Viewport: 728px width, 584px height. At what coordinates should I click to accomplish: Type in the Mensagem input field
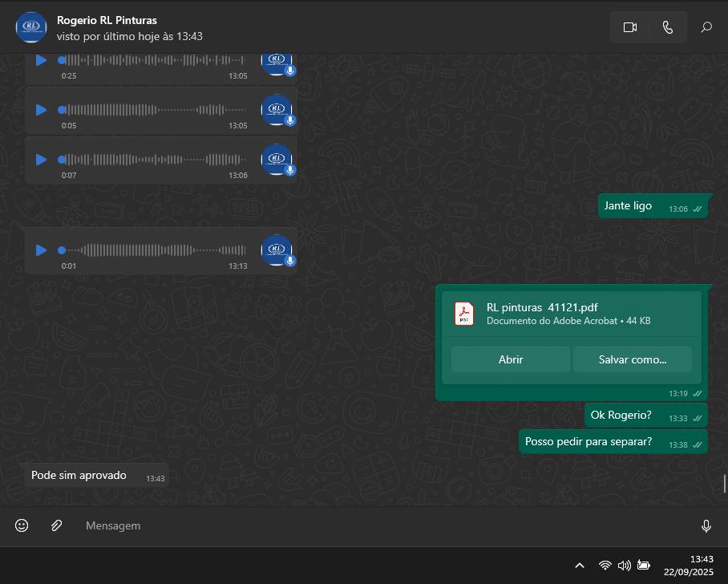(x=385, y=525)
